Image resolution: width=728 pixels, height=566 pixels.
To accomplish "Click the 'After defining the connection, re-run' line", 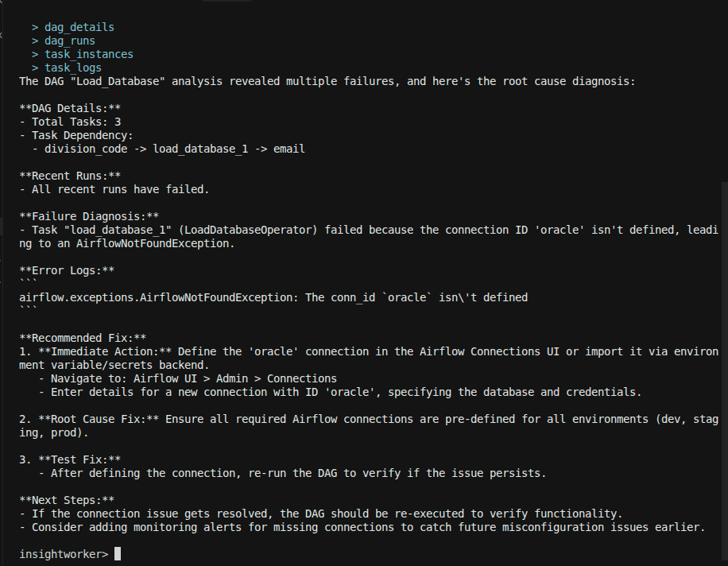I will coord(292,473).
